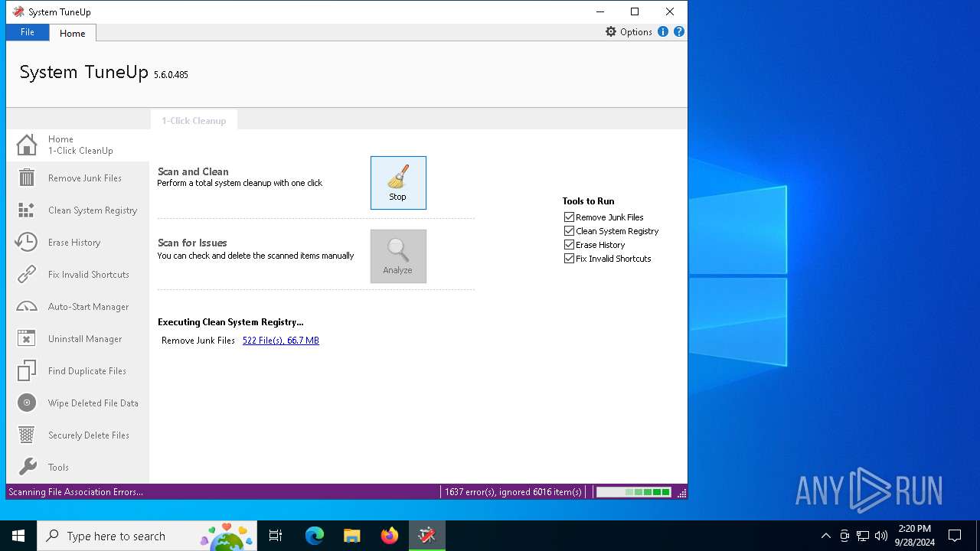Toggle the Clean System Registry checkbox

569,231
